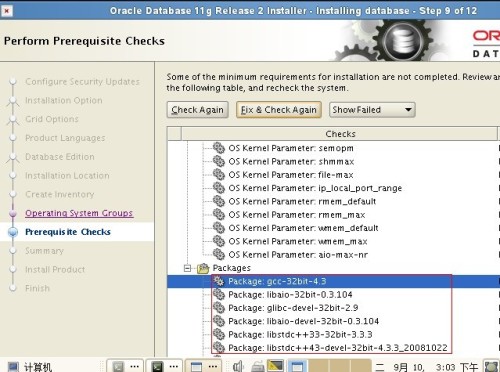Click the Install Product step
The image size is (500, 372).
point(55,269)
